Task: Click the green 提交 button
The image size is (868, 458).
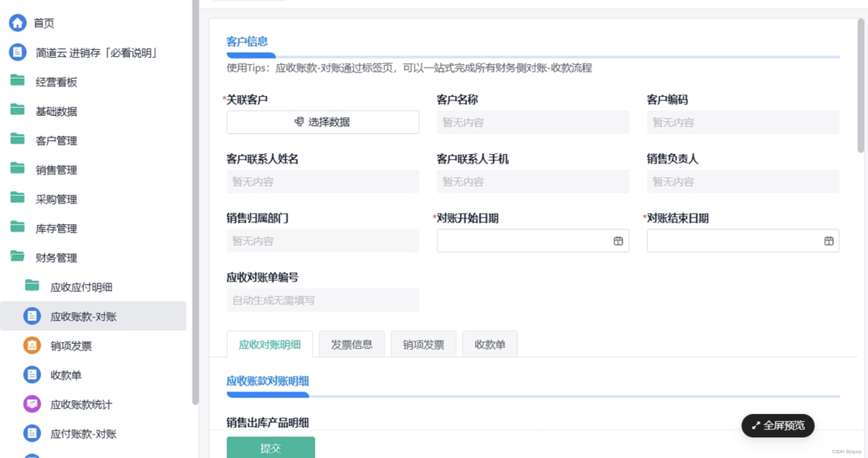Action: 271,448
